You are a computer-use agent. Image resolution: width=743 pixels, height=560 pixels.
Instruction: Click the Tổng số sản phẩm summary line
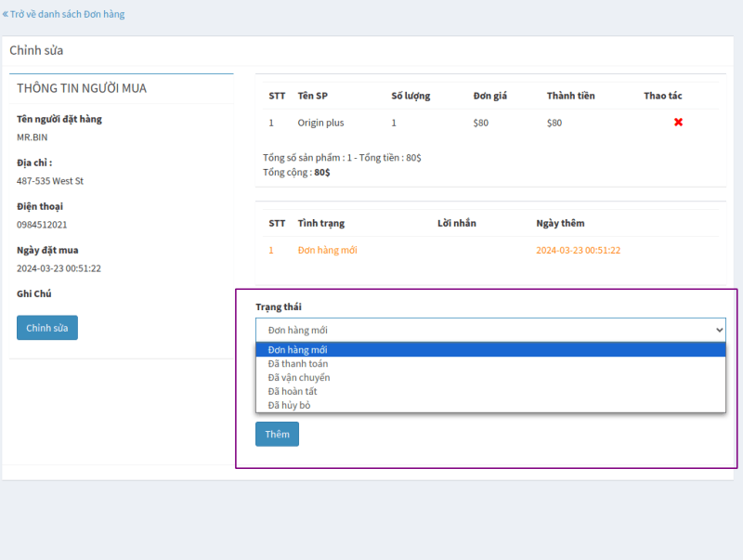(342, 157)
